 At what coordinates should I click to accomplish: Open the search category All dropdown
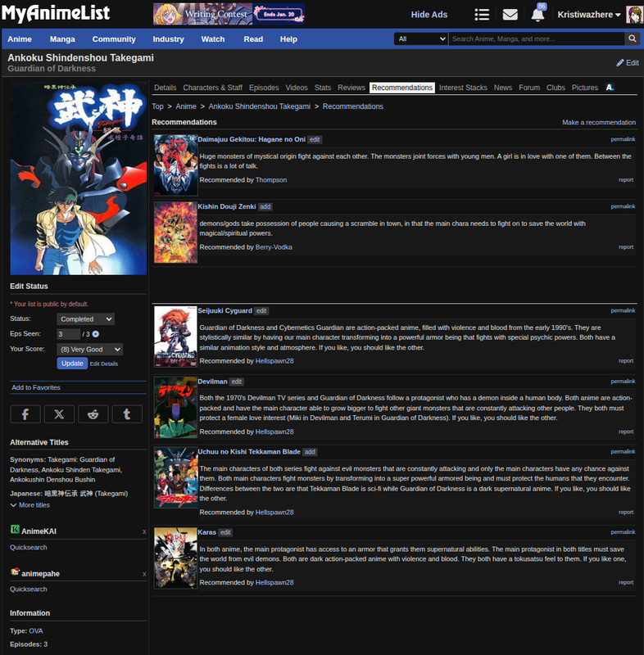(421, 38)
